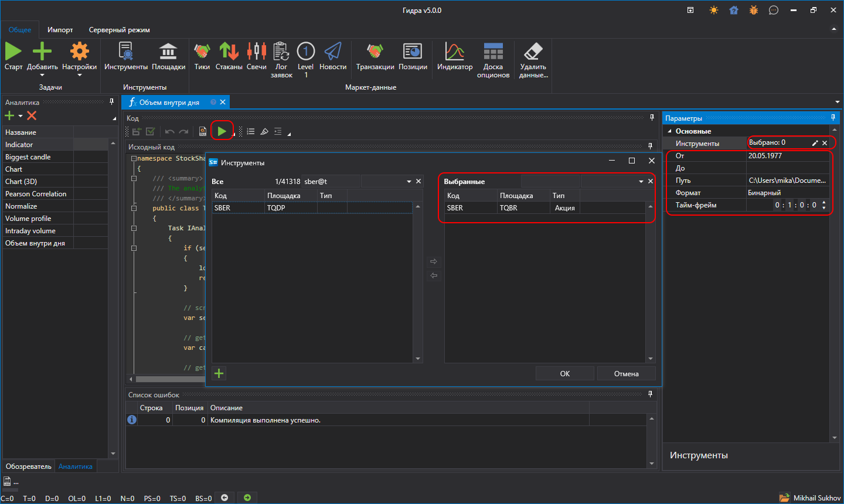844x504 pixels.
Task: Switch to the Общее ribbon tab
Action: (x=20, y=30)
